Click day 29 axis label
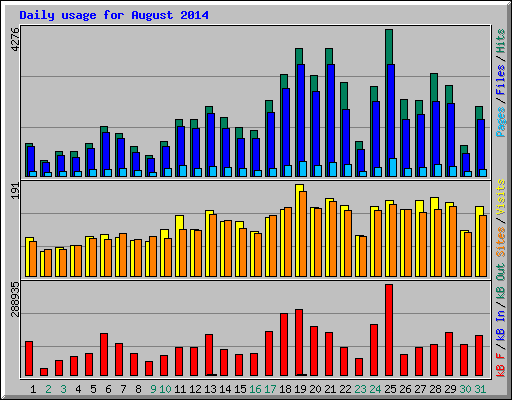The width and height of the screenshot is (512, 400). click(x=450, y=389)
